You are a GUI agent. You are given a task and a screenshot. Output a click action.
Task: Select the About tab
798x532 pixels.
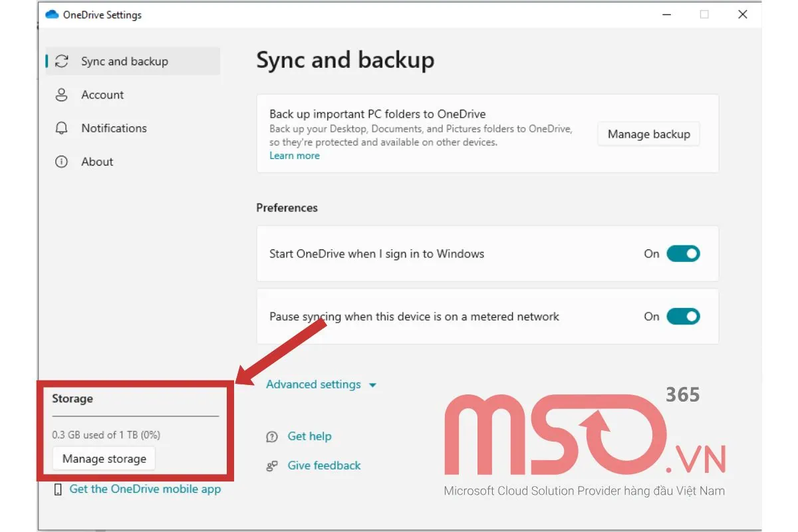point(97,162)
